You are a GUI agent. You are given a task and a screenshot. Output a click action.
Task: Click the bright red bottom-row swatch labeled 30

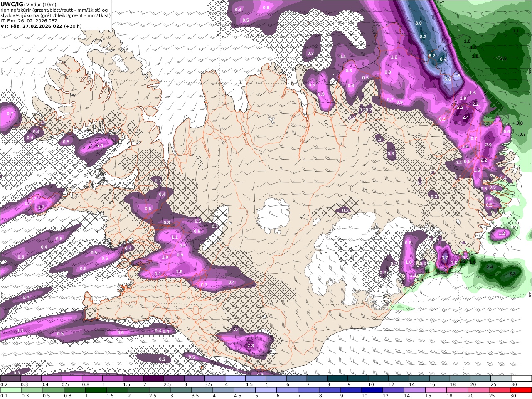click(x=521, y=390)
